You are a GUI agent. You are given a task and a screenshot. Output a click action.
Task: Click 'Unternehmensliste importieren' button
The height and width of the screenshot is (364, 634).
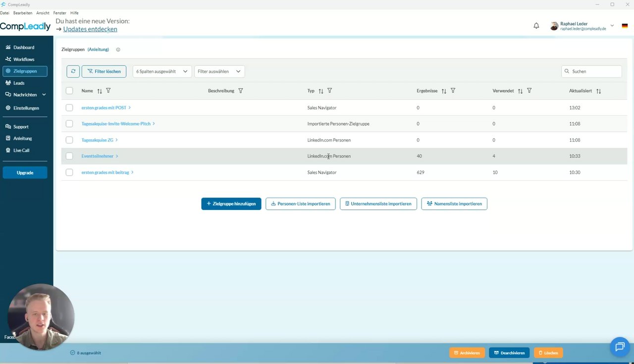pos(378,204)
